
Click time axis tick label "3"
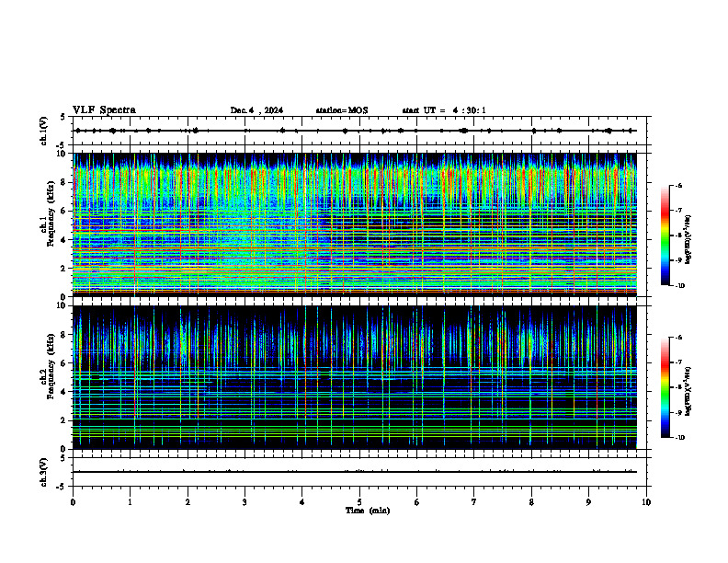(245, 502)
